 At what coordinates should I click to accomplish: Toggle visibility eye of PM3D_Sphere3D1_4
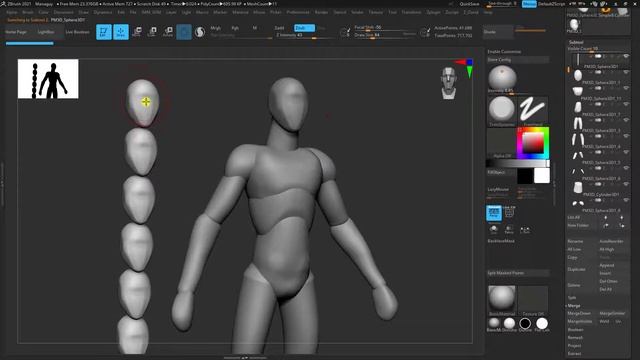626,136
